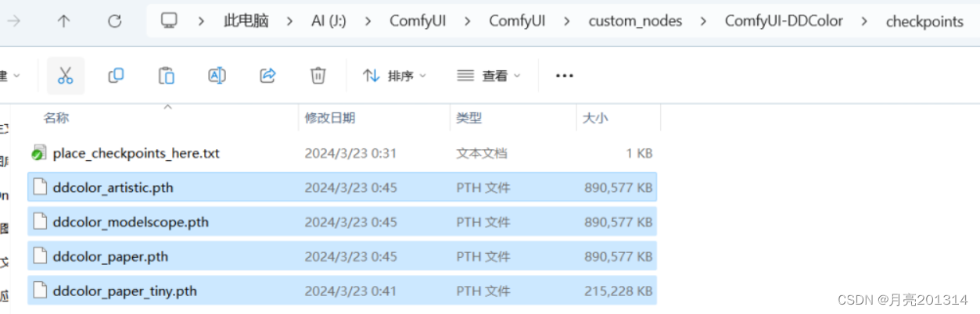Image resolution: width=980 pixels, height=314 pixels.
Task: Click the text file icon of place_checkpoints_here.txt
Action: [x=39, y=153]
